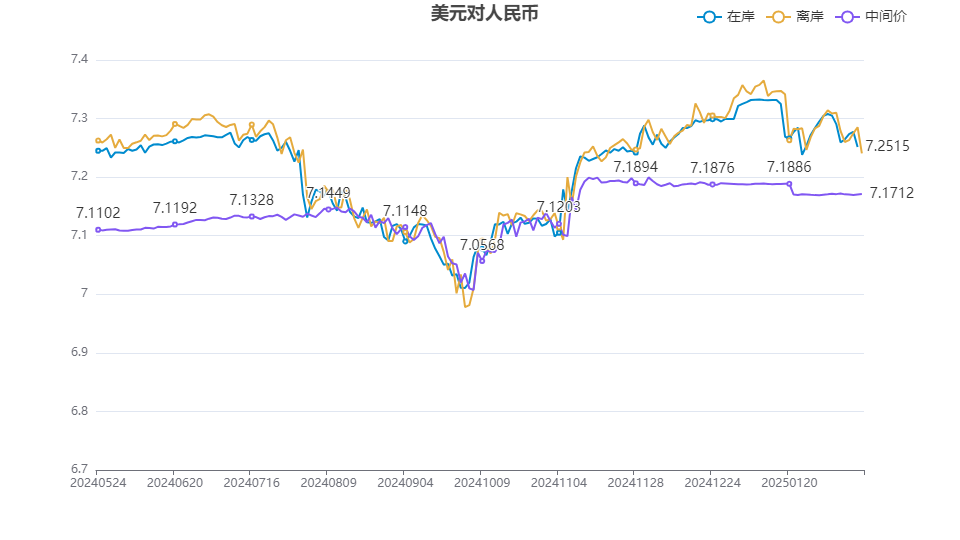Viewport: 960px width, 540px height.
Task: Click the orange 离岸 legend marker icon
Action: (780, 17)
